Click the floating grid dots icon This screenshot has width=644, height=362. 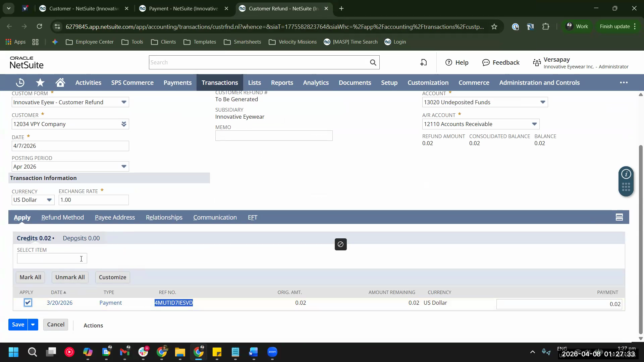point(626,187)
